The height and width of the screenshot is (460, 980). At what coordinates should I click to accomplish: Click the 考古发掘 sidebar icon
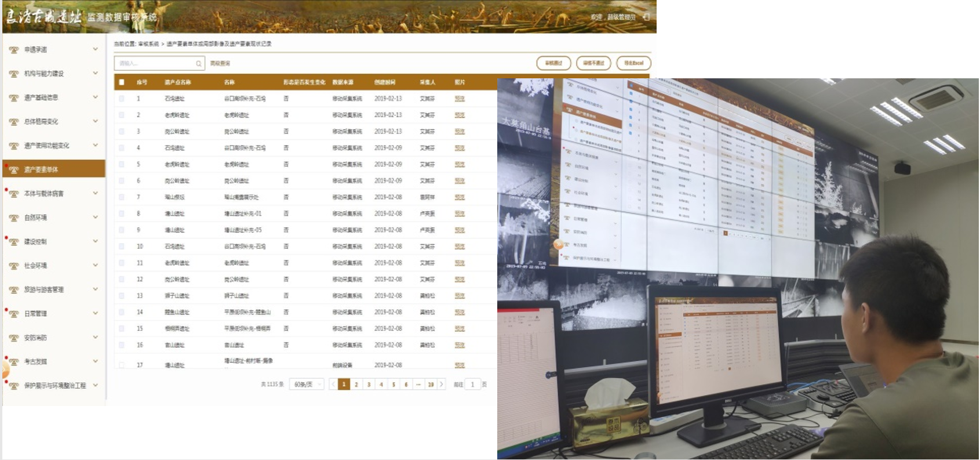point(14,362)
